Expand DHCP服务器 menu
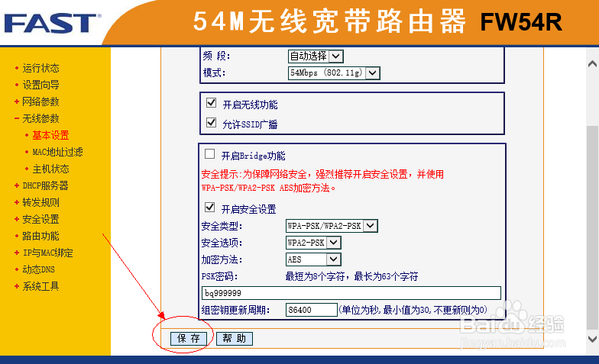Screen dimensions: 599x364 click(46, 186)
